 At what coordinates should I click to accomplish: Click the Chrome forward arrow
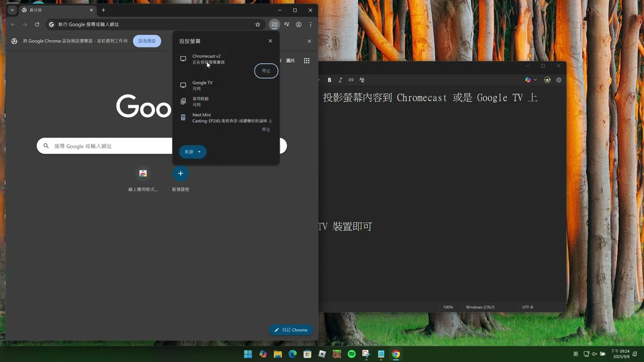[x=25, y=24]
